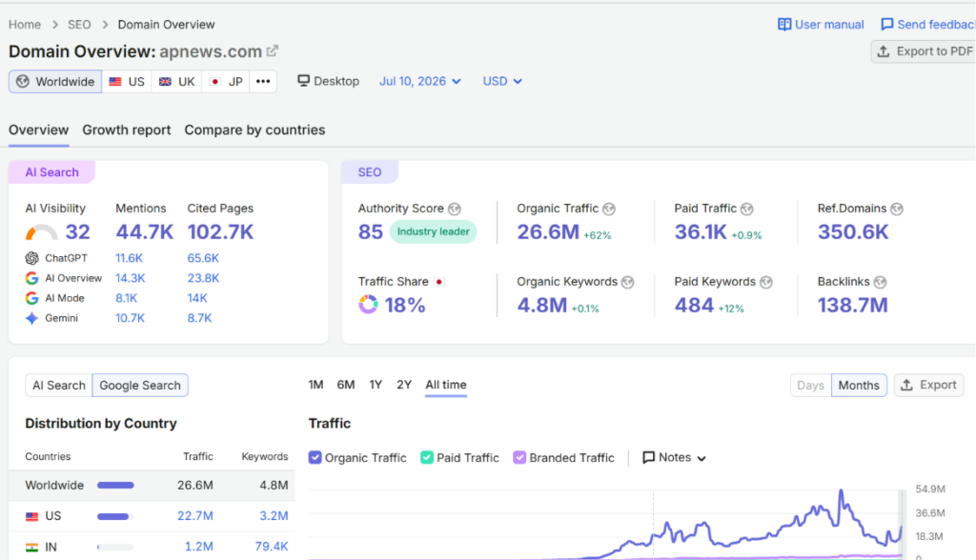Viewport: 976px width, 560px height.
Task: Open apnews.com external link icon
Action: [x=272, y=51]
